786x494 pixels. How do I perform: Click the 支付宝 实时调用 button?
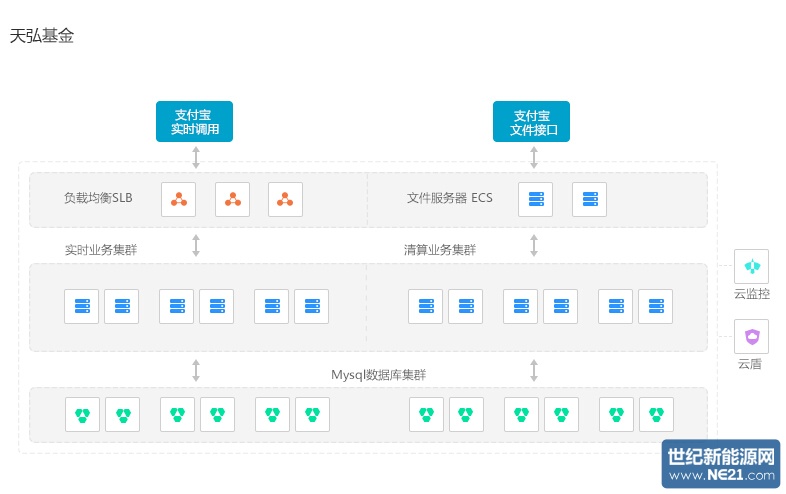tap(195, 122)
